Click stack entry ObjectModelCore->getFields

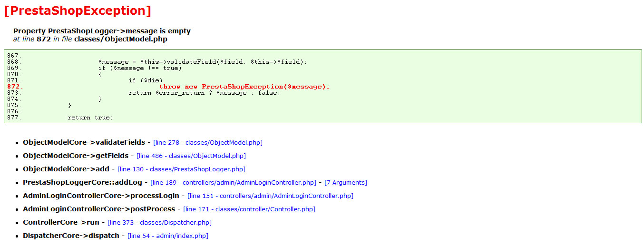[76, 156]
